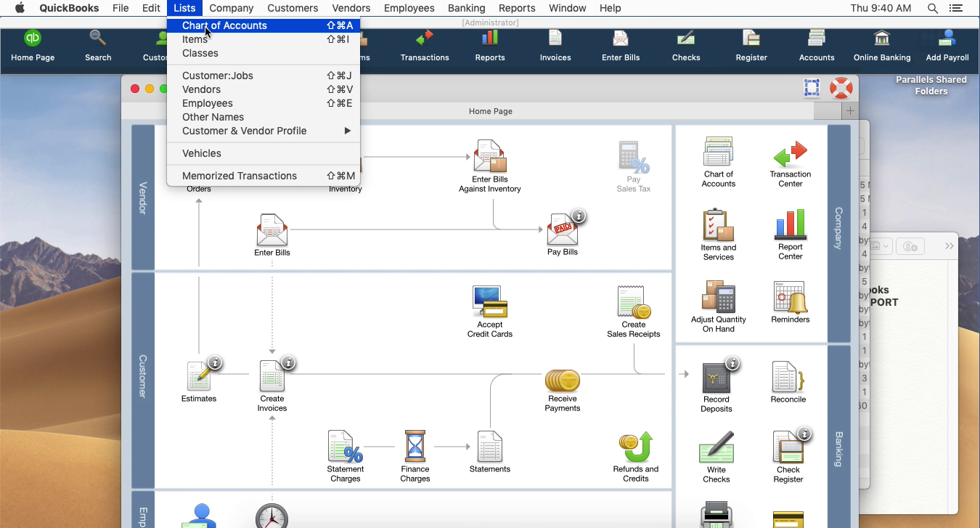
Task: Click the Spotlight search icon
Action: pyautogui.click(x=933, y=8)
